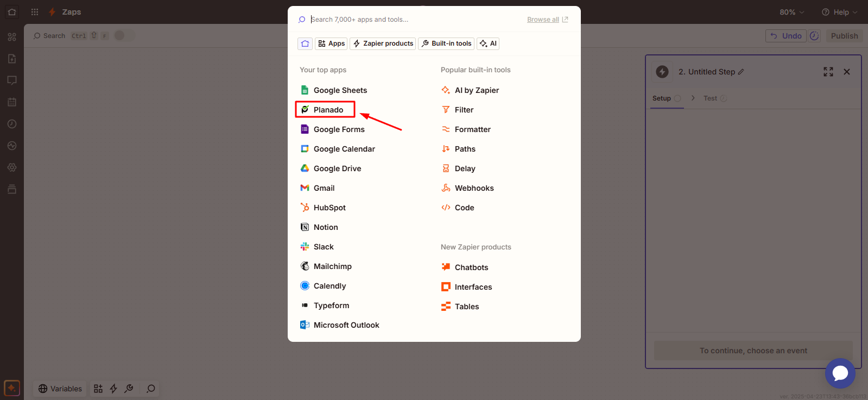Open the settings gear icon in sidebar
Screen dimensions: 868x400
(x=12, y=167)
